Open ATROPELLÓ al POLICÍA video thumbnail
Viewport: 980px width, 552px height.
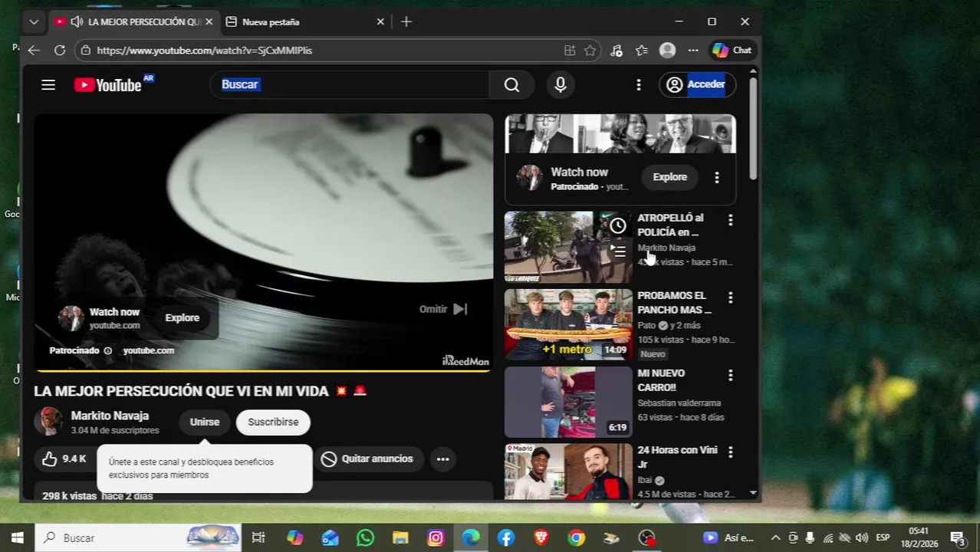567,248
